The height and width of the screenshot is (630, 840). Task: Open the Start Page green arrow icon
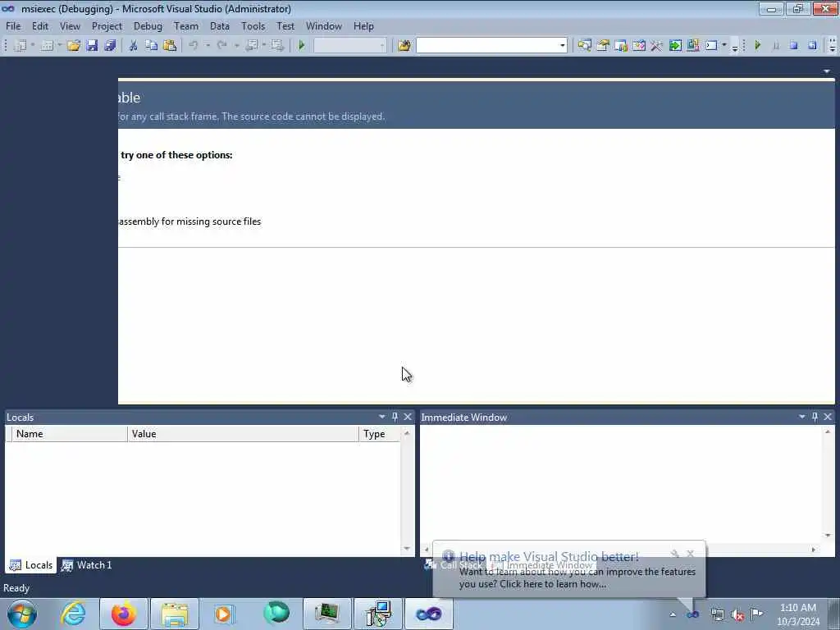click(675, 46)
